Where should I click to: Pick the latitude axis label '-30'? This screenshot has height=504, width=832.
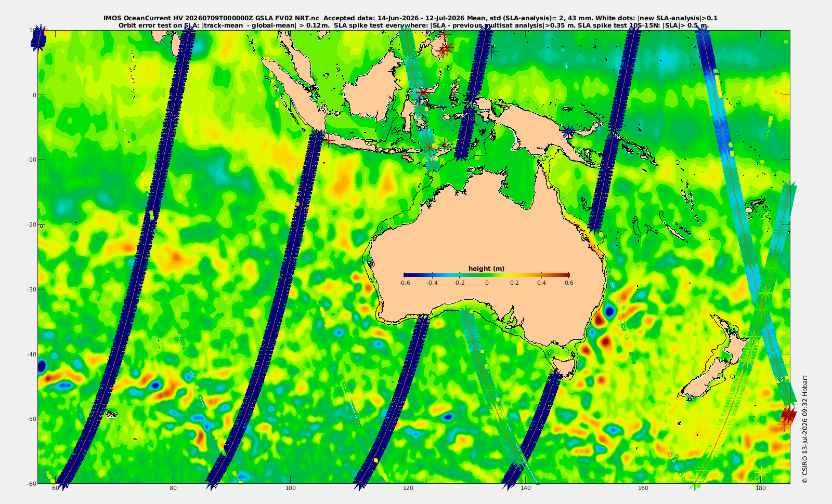coord(31,289)
